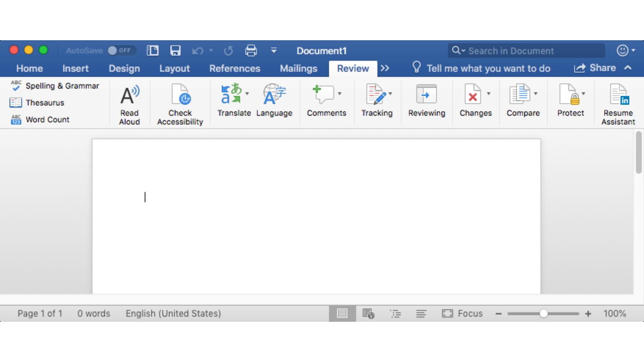644x362 pixels.
Task: Click Tell me what you want to do
Action: coord(481,68)
